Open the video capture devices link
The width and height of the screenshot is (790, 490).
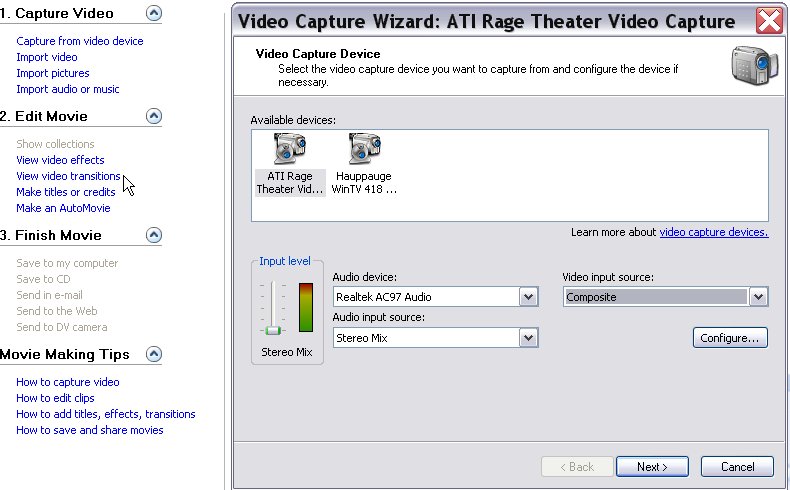pyautogui.click(x=713, y=232)
